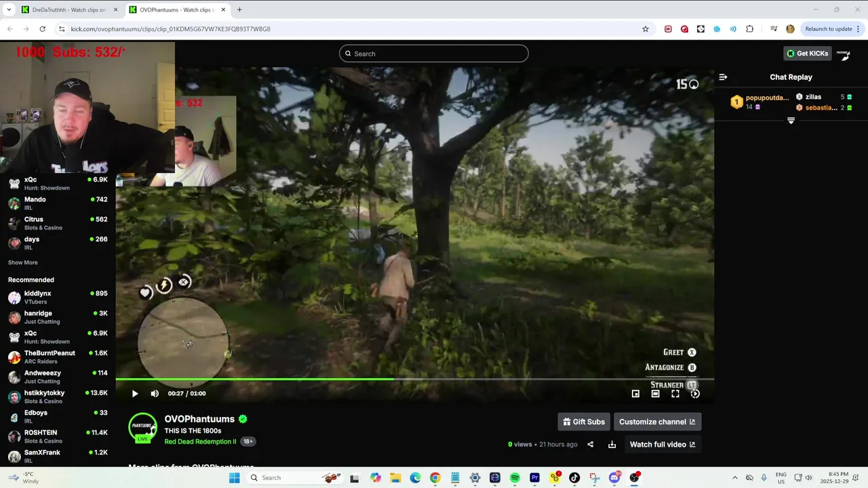The image size is (868, 488).
Task: Open the Extensions puzzle menu
Action: click(749, 29)
